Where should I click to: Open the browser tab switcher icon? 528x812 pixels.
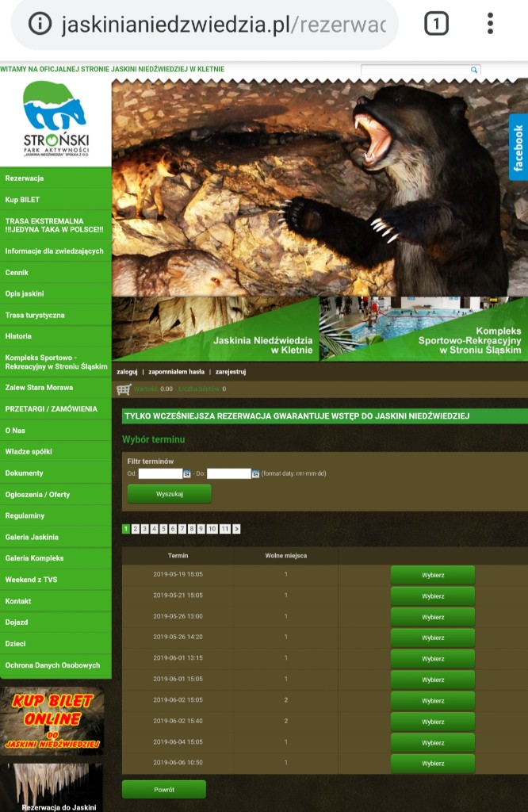[436, 24]
